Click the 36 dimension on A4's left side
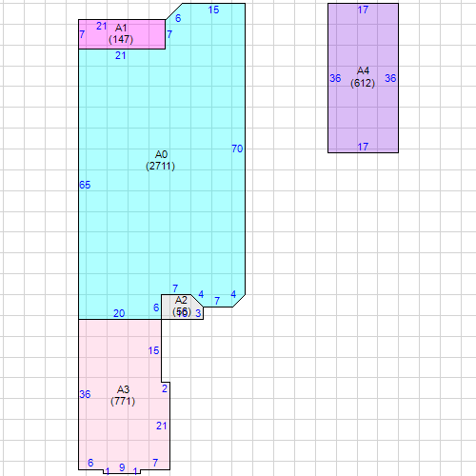 click(x=335, y=78)
